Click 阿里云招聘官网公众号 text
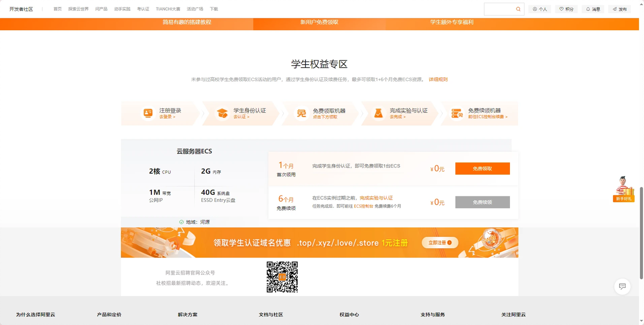Viewport: 644px width, 325px height. click(190, 273)
